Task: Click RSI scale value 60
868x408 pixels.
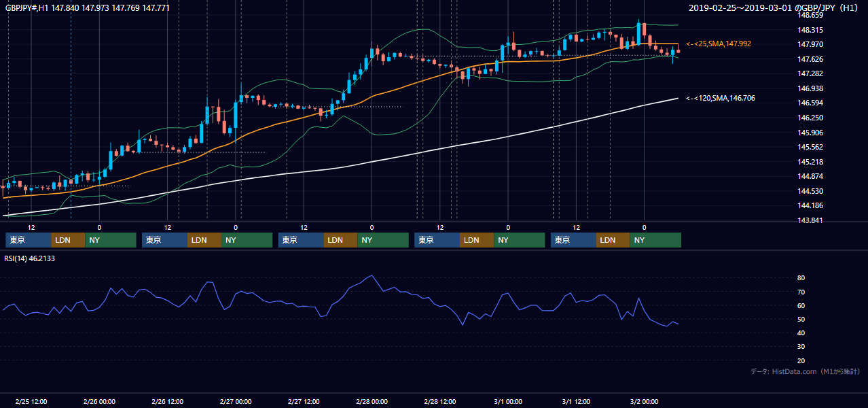Action: click(801, 305)
